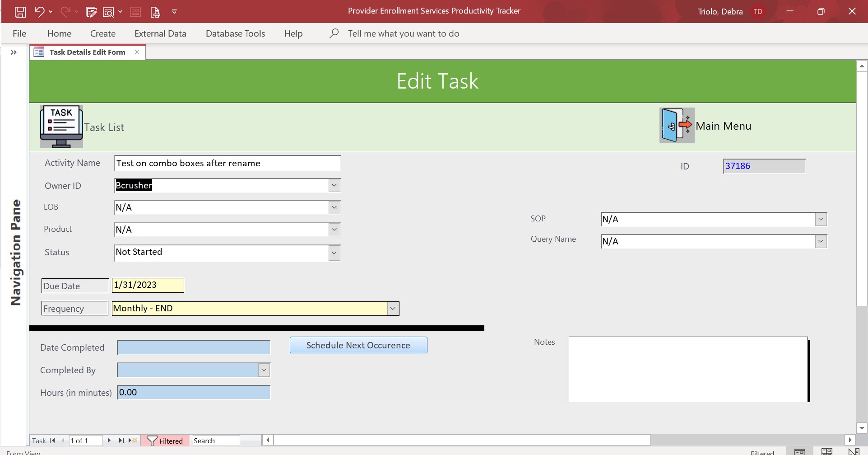Return to Main Menu via the door icon
Viewport: 868px width, 455px height.
[676, 125]
